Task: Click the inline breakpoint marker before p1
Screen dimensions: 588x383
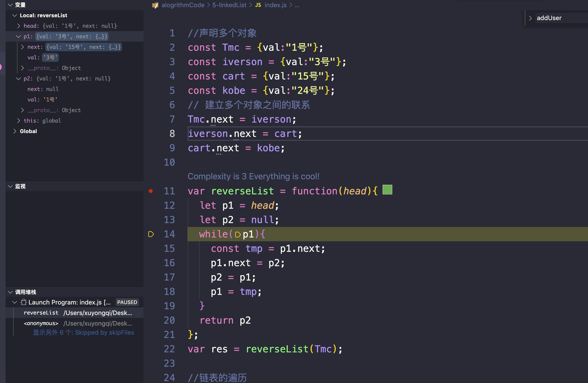Action: 238,234
